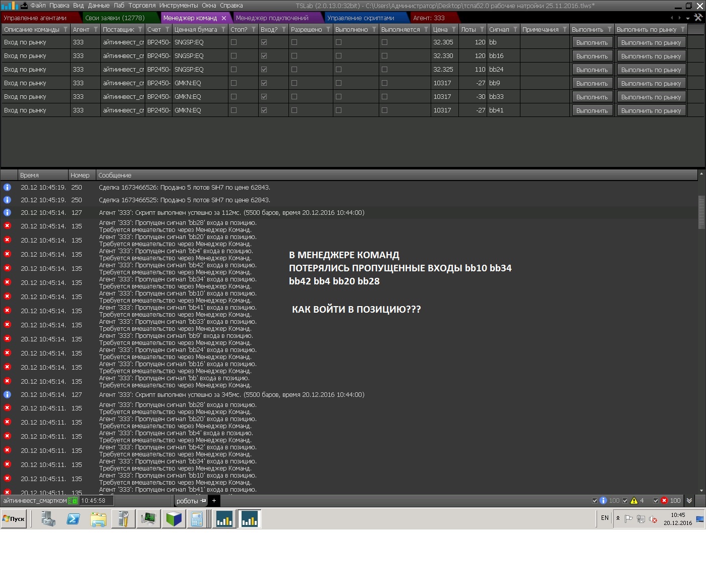The height and width of the screenshot is (588, 706).
Task: Open the tools settings wrench icon
Action: (x=698, y=18)
